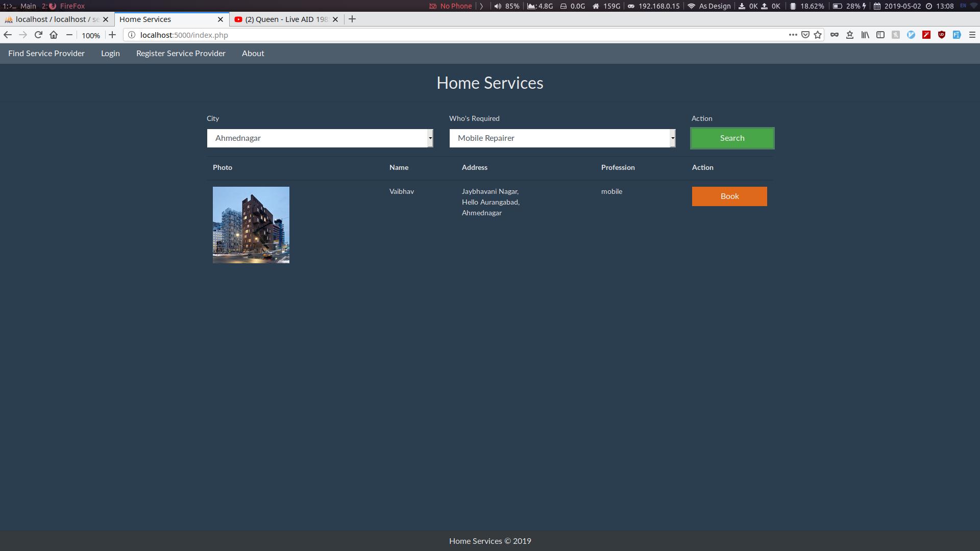Click the Book button for Vaibhav
The width and height of the screenshot is (980, 551).
(729, 196)
